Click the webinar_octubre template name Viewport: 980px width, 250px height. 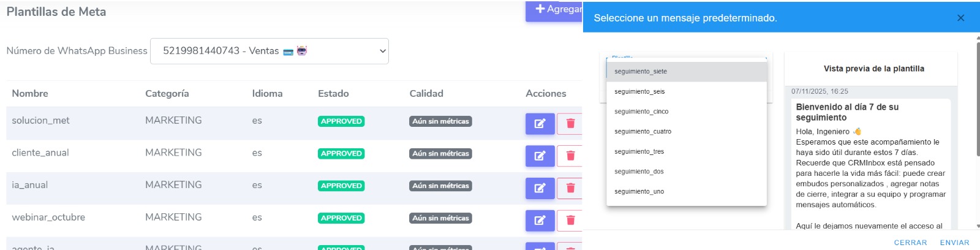pyautogui.click(x=48, y=217)
